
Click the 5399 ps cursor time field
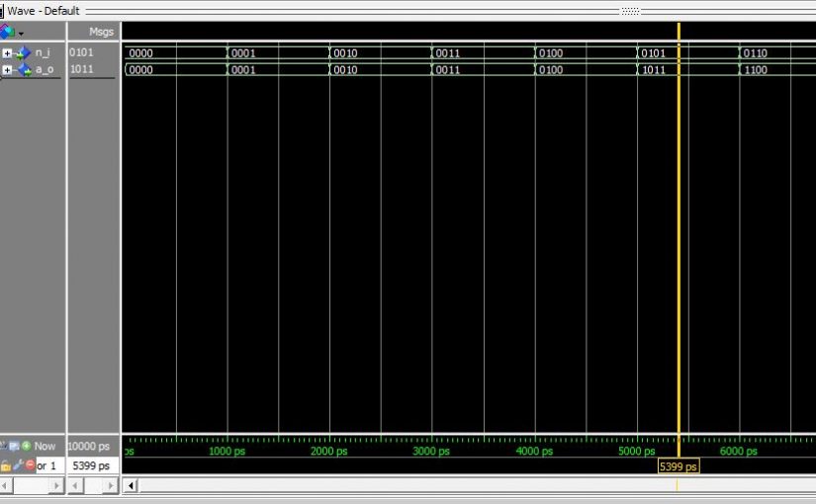coord(92,465)
